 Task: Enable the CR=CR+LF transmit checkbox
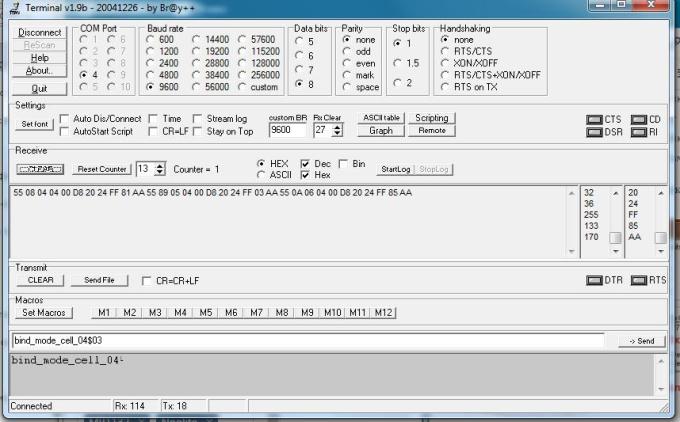pos(148,280)
